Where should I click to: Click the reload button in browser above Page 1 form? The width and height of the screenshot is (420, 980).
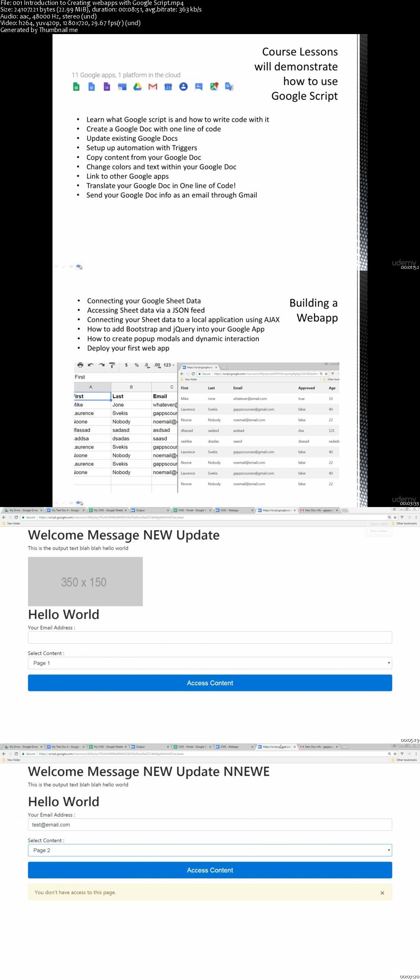(x=16, y=517)
